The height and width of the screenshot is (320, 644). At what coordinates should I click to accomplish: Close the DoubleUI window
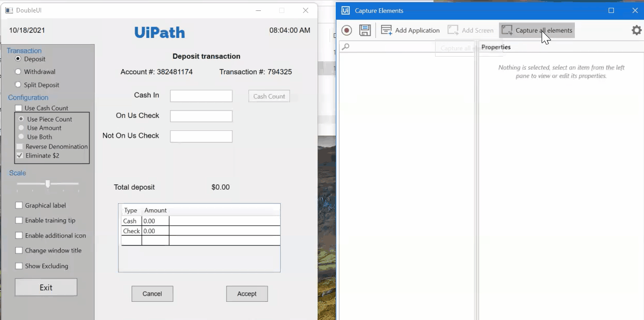306,10
